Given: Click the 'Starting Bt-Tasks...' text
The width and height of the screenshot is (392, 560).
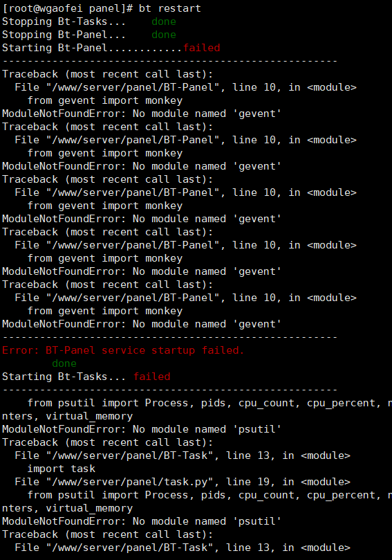Looking at the screenshot, I should 64,377.
